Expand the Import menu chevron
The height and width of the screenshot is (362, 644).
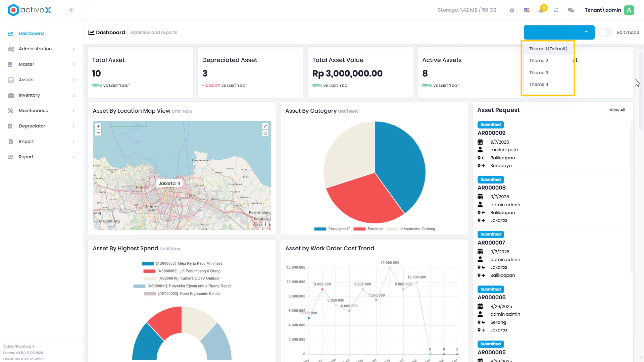73,142
